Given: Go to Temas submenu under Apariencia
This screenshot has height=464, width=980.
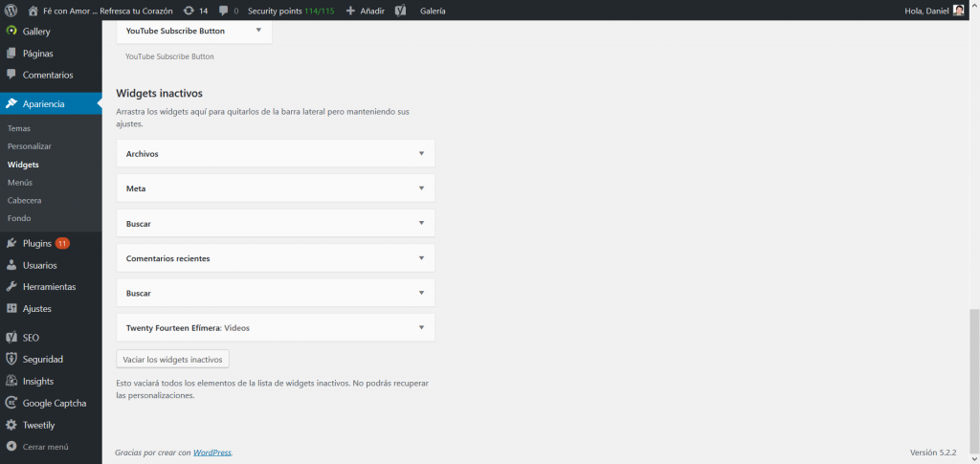Looking at the screenshot, I should tap(19, 128).
